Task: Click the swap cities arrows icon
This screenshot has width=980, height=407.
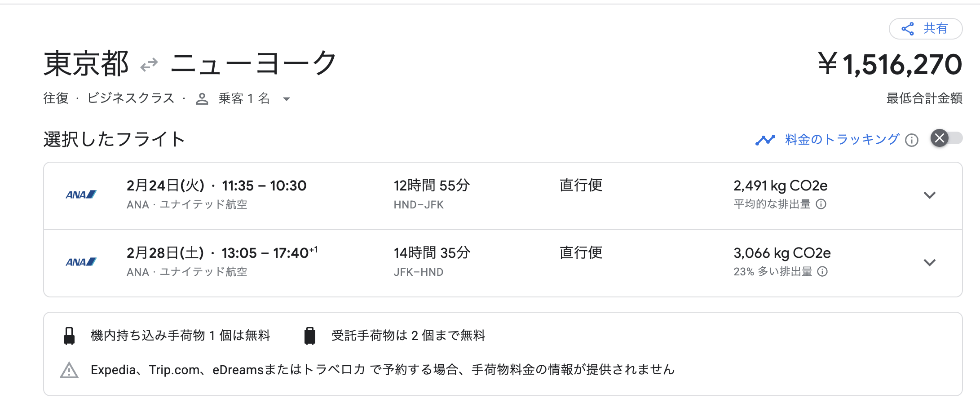Action: pos(149,64)
